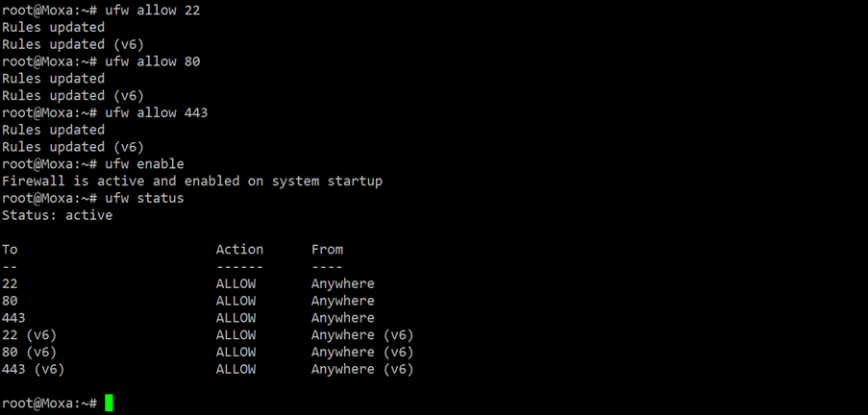
Task: Click the "80 (v6)" rule entry
Action: (x=29, y=353)
